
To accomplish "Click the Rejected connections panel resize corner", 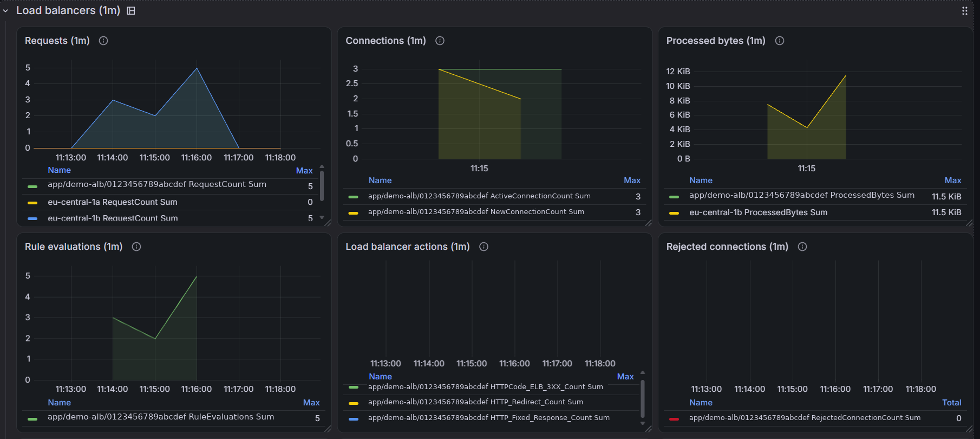I will (x=969, y=429).
